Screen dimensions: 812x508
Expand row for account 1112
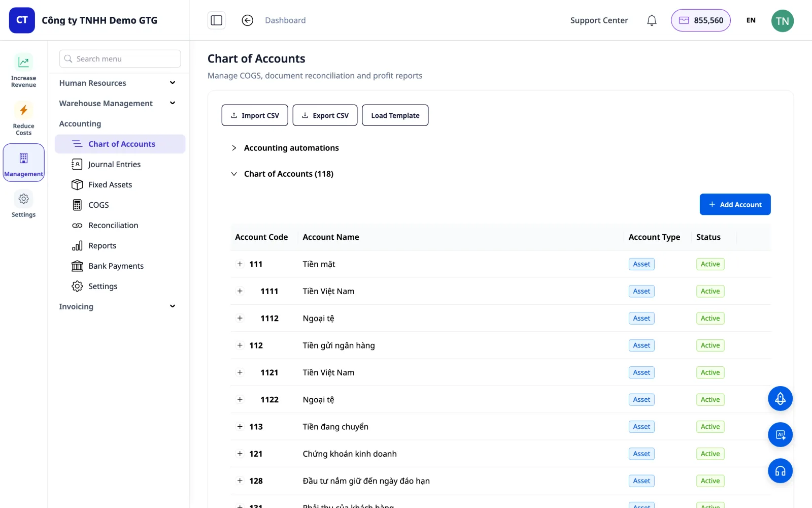point(240,318)
